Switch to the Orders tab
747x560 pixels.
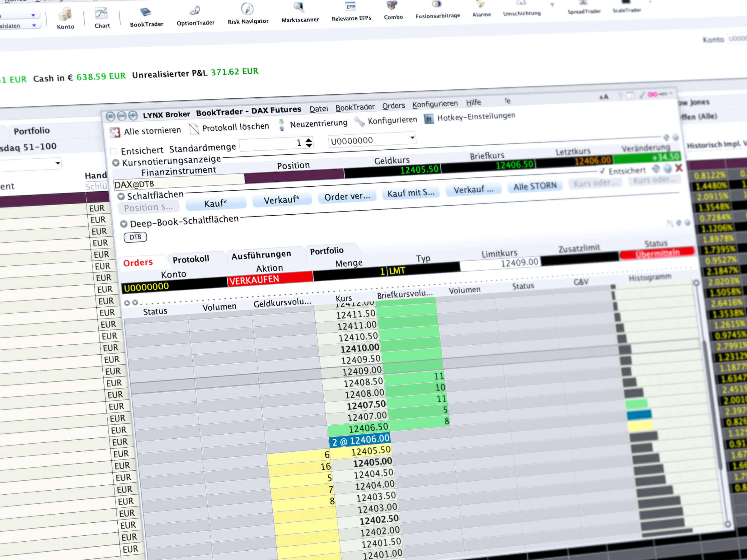tap(138, 262)
